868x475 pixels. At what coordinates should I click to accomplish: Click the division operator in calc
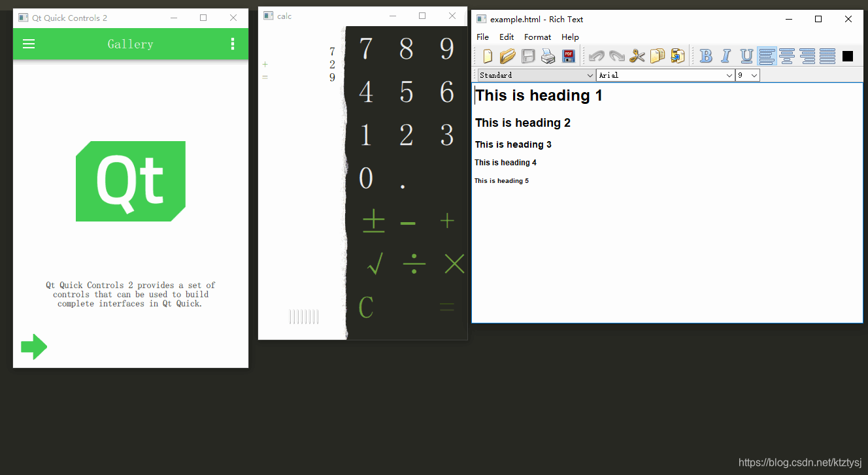[414, 265]
